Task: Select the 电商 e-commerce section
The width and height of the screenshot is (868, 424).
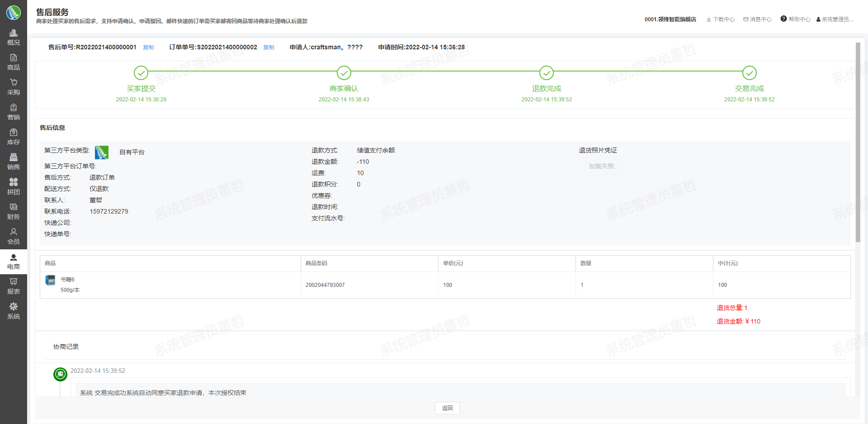Action: click(x=14, y=262)
